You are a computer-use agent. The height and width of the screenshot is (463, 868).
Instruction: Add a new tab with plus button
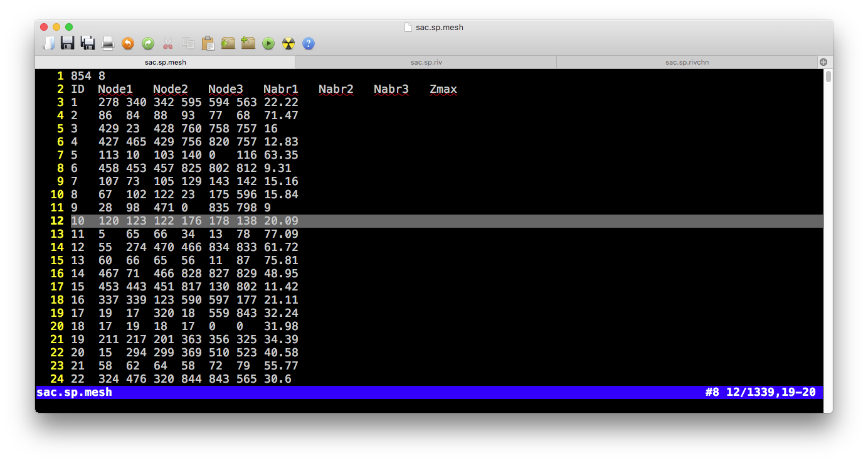click(823, 62)
